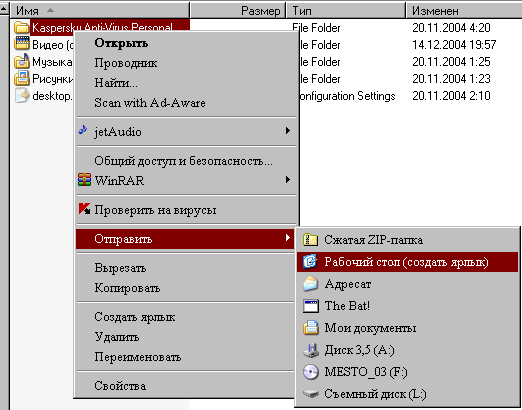Click the date 14.12.2004 19:57
Viewport: 522px width, 410px height.
[x=454, y=45]
